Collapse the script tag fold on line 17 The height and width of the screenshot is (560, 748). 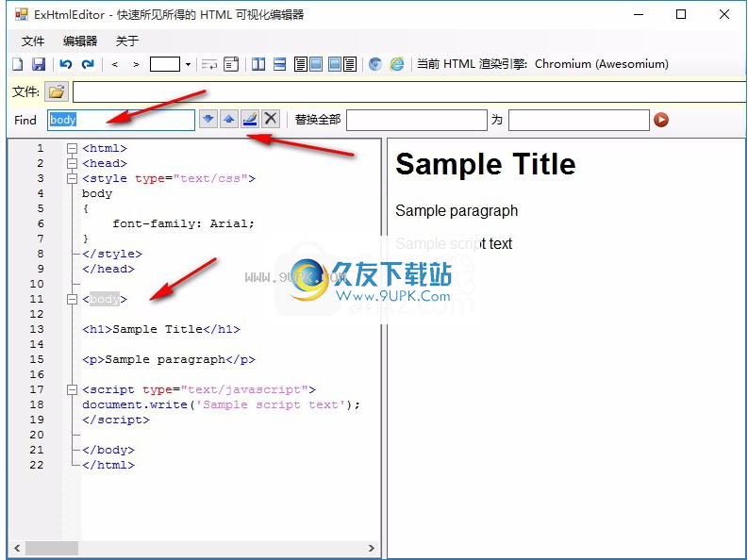point(72,390)
